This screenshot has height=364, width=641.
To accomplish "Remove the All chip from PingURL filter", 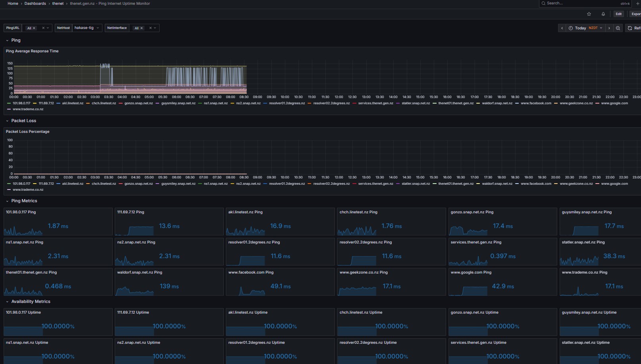I will [x=34, y=28].
